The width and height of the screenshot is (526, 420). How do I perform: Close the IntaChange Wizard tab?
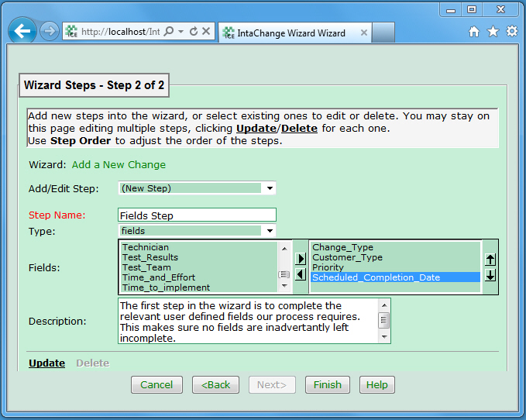(x=363, y=33)
